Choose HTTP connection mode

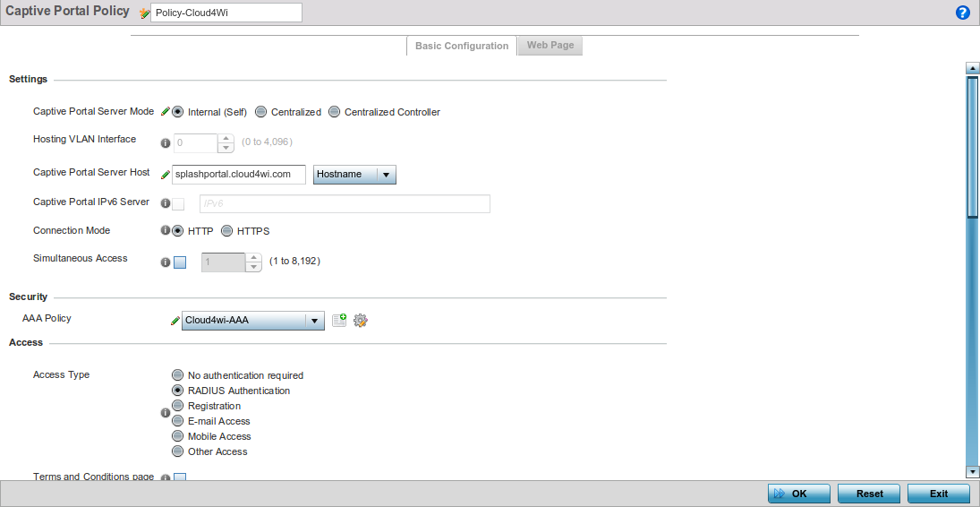177,231
